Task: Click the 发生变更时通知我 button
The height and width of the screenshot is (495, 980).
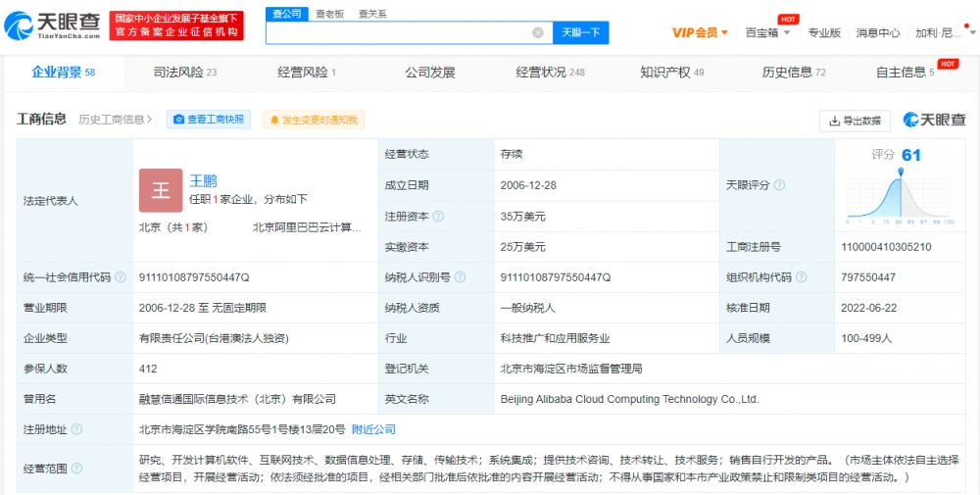Action: tap(314, 120)
